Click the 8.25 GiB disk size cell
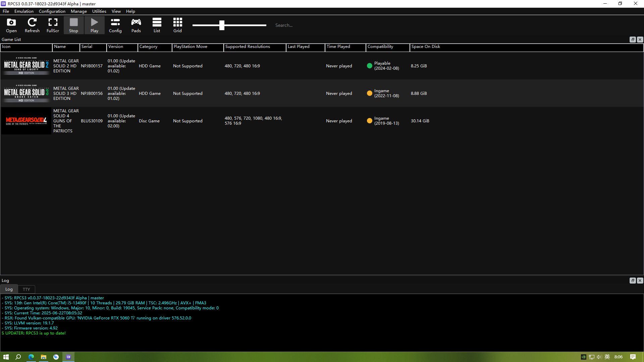The image size is (644, 362). pos(419,66)
